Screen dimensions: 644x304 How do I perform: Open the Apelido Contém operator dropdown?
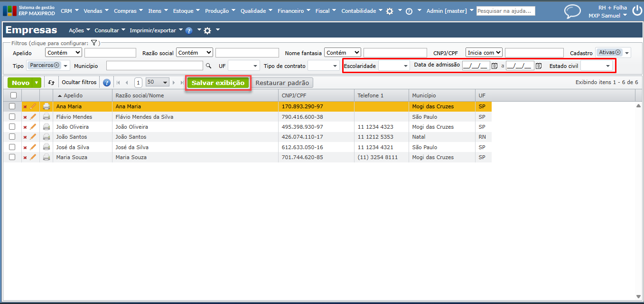coord(64,53)
